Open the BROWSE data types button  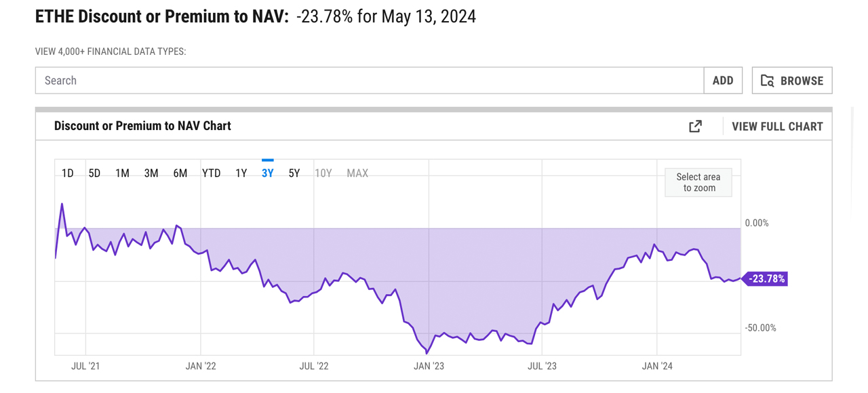click(x=792, y=81)
